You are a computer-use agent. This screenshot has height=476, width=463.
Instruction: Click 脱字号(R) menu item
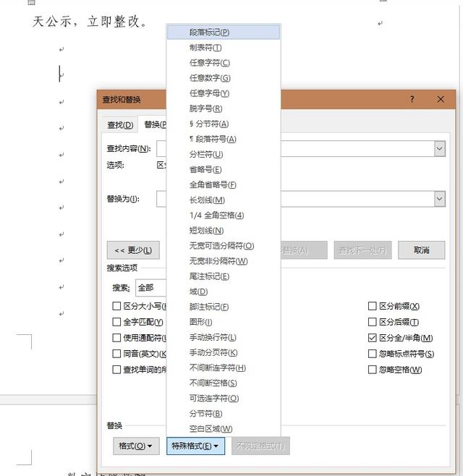point(224,109)
